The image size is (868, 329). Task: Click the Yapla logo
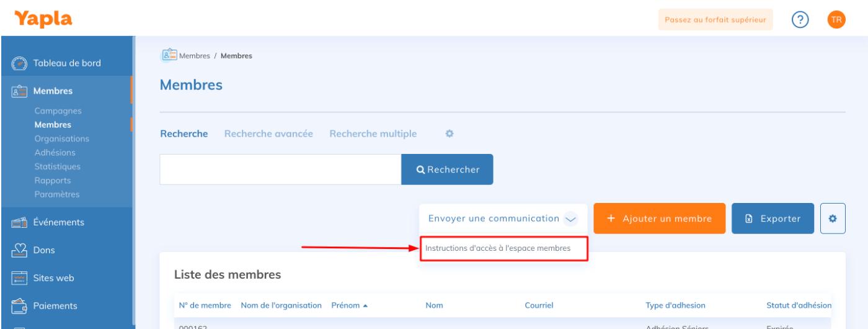[43, 19]
